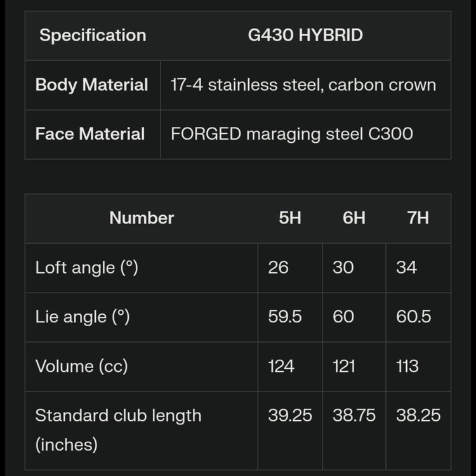Select the 121 volume value for 6H

pos(344,366)
